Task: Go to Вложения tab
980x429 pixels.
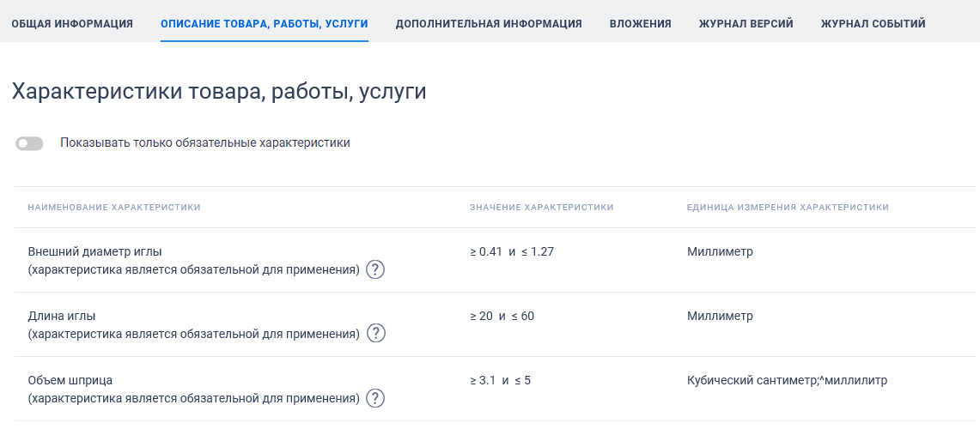Action: (x=641, y=24)
